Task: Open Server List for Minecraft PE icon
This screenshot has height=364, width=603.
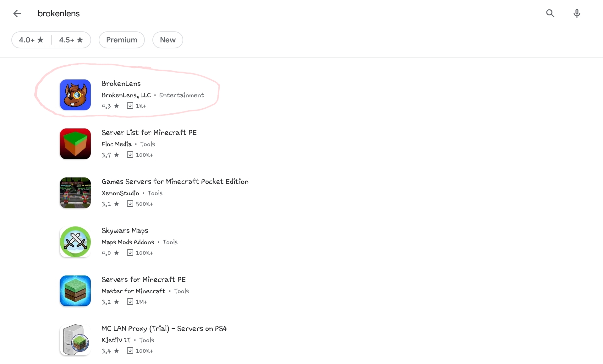Action: 75,144
